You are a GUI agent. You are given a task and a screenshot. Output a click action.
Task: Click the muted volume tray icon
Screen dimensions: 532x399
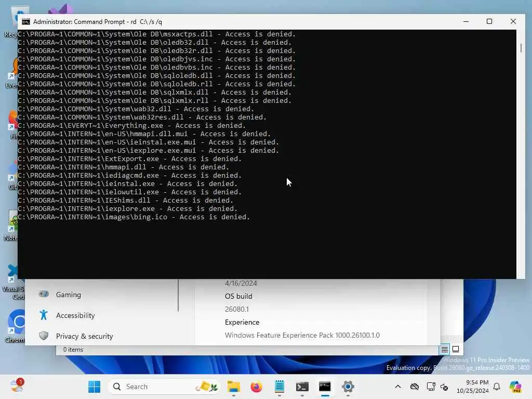point(444,387)
